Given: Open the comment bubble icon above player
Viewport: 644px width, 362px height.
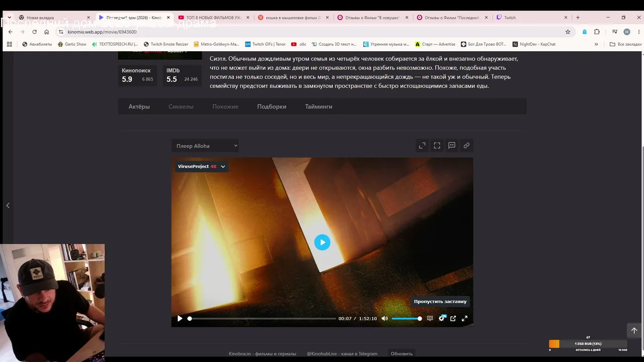Looking at the screenshot, I should click(x=452, y=145).
